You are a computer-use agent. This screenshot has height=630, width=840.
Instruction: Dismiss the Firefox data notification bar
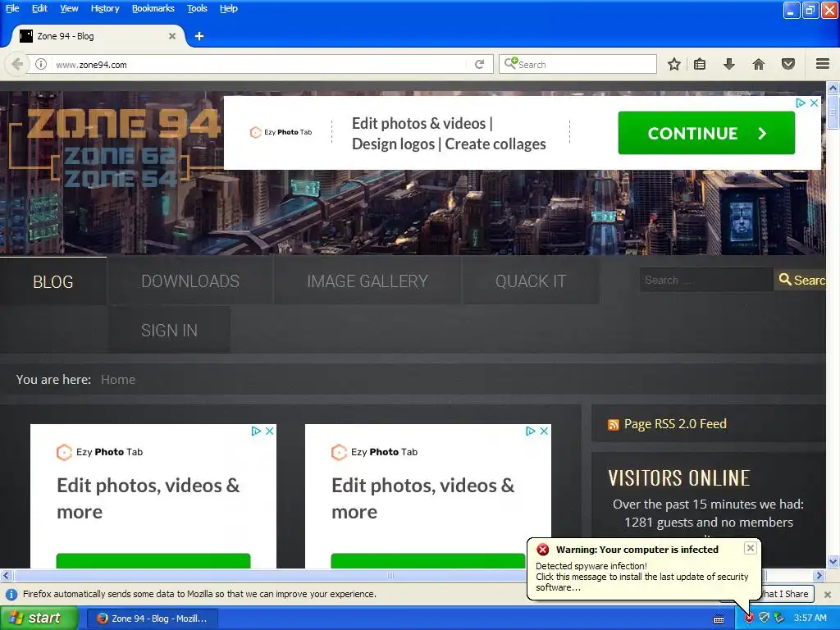[x=828, y=594]
